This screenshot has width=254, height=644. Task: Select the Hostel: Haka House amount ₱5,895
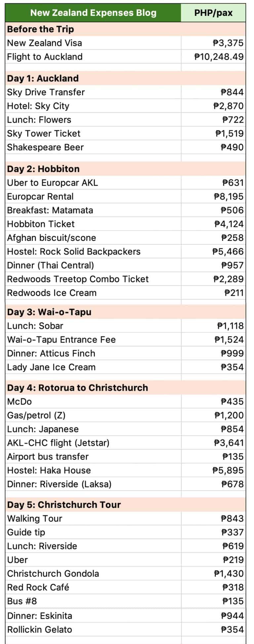point(228,470)
